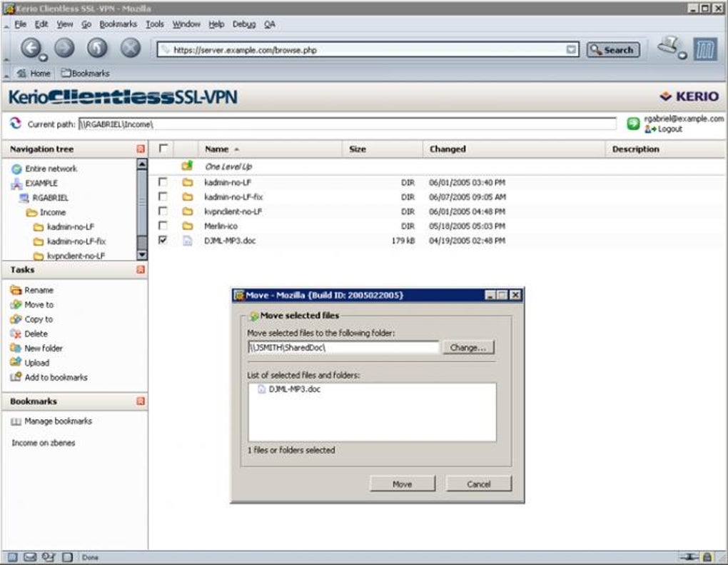Open the View menu
Viewport: 728px width, 565px height.
pyautogui.click(x=64, y=24)
